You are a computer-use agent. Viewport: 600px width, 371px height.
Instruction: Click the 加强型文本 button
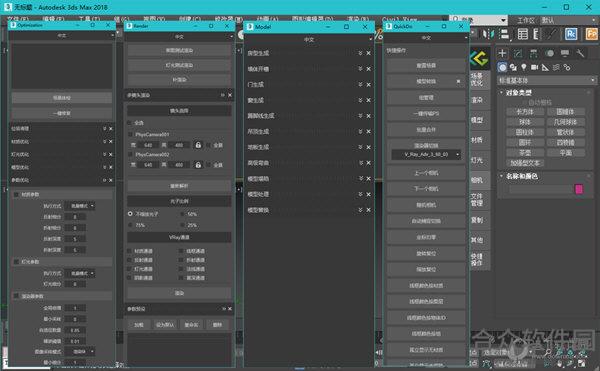click(525, 163)
